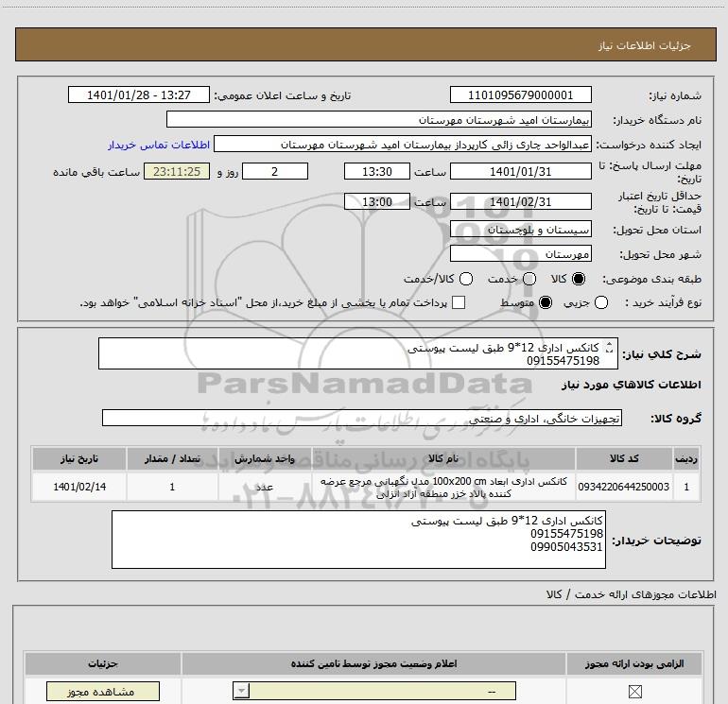This screenshot has height=704, width=728.
Task: Click the remaining time 23:11:25 field
Action: tap(177, 171)
